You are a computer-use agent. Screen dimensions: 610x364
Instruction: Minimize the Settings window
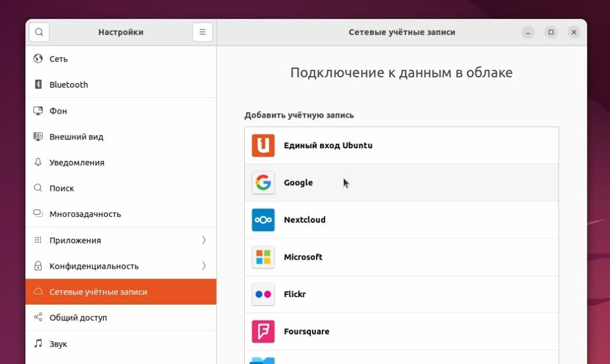point(528,32)
